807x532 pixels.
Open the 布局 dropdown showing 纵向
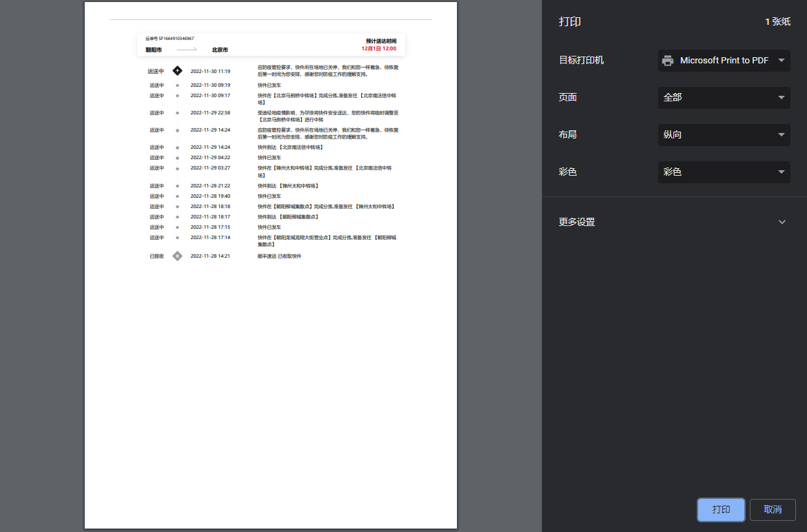tap(724, 135)
